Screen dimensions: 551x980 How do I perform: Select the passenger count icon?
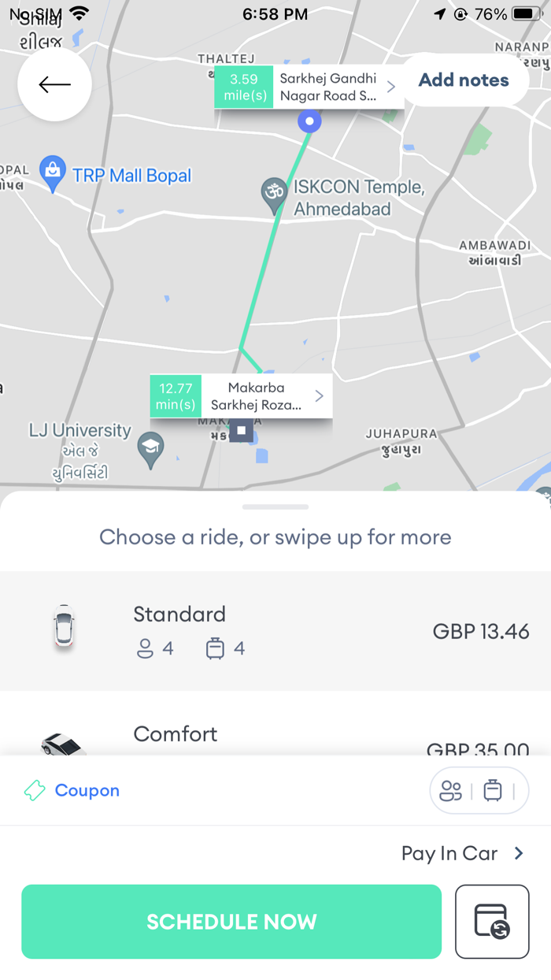click(450, 790)
